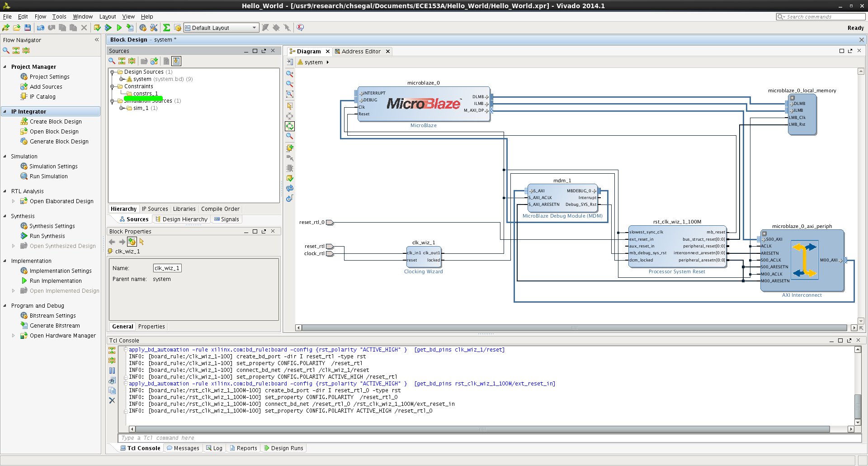This screenshot has height=466, width=868.
Task: Open Project Settings gear in main toolbar
Action: click(143, 28)
